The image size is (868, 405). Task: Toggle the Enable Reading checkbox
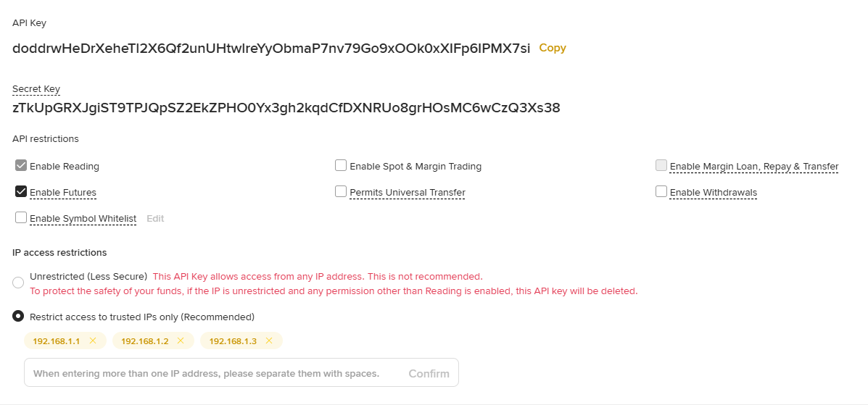pos(21,166)
